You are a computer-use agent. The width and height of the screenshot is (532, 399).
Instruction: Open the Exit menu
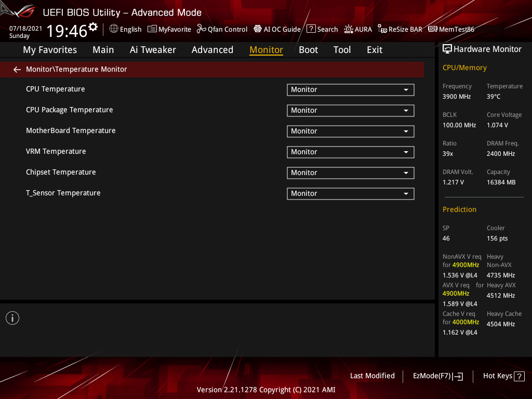(374, 49)
